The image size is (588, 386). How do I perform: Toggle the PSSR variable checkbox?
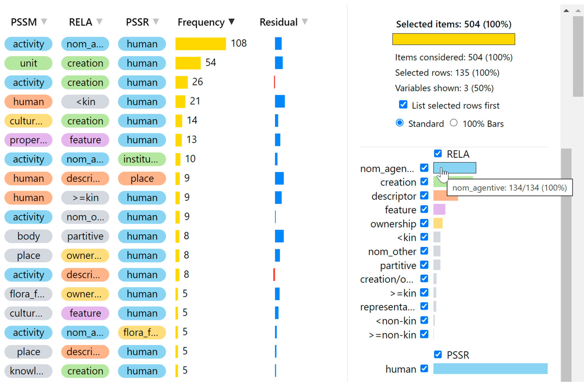438,355
